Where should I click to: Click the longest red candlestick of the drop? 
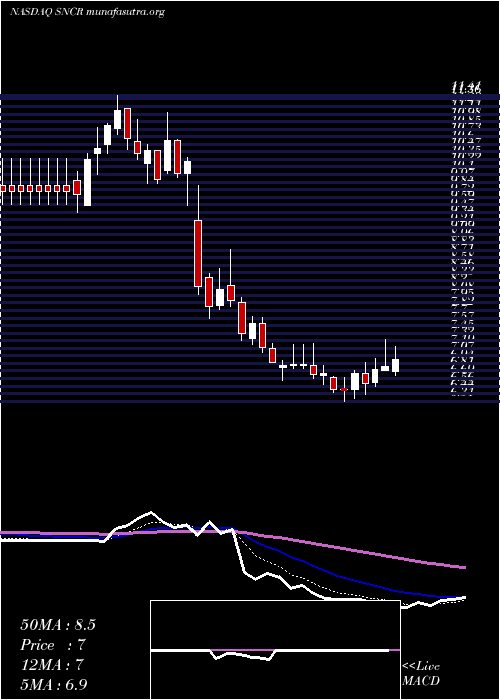click(x=198, y=253)
